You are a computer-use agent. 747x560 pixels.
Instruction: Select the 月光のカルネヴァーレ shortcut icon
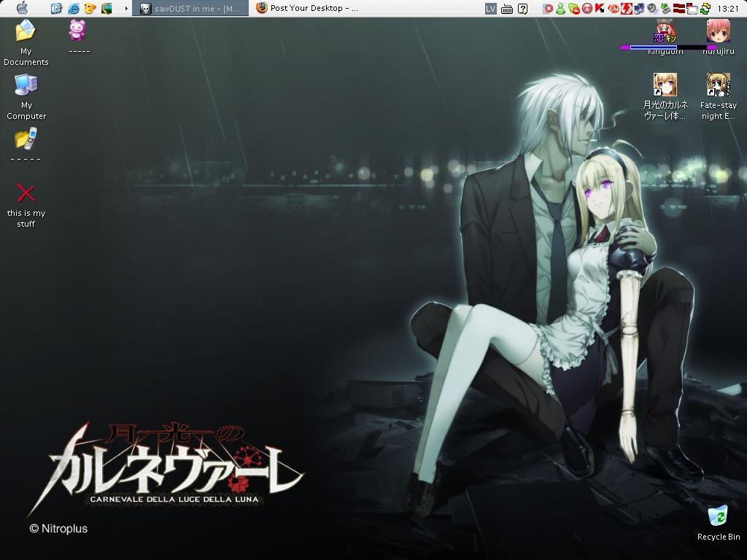665,97
